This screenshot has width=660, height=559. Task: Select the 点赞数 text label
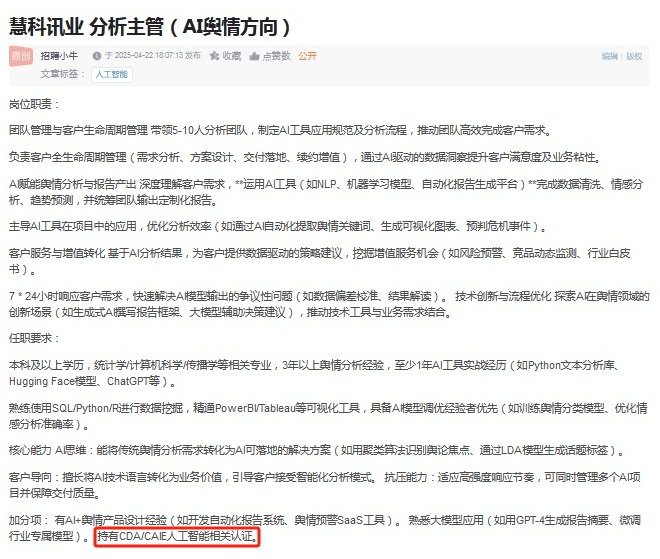pos(277,56)
